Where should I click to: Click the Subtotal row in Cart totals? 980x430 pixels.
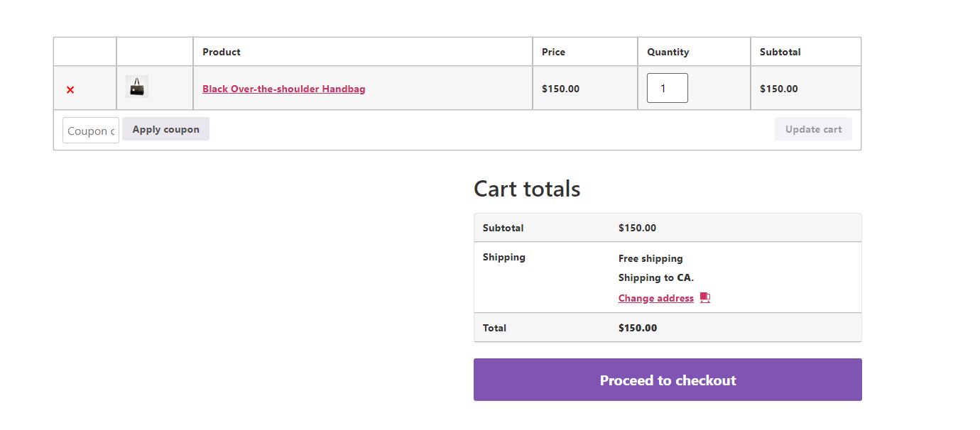[503, 228]
